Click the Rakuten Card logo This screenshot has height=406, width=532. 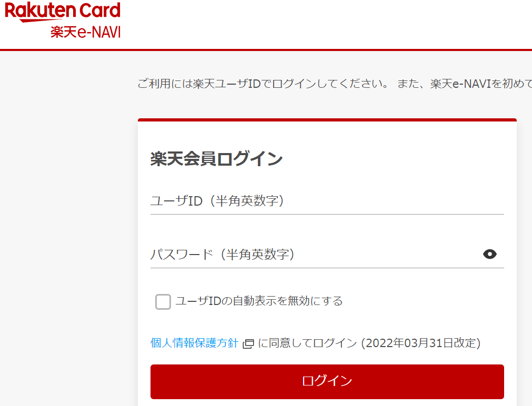(x=63, y=11)
